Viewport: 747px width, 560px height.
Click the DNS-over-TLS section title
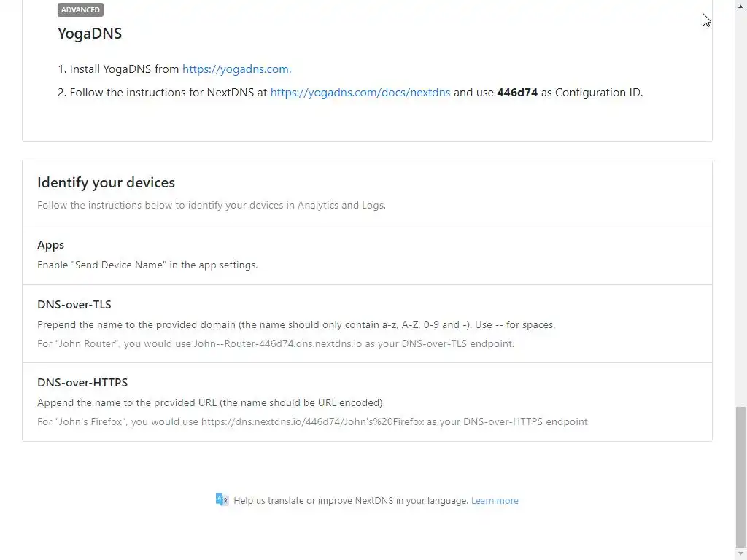click(74, 305)
